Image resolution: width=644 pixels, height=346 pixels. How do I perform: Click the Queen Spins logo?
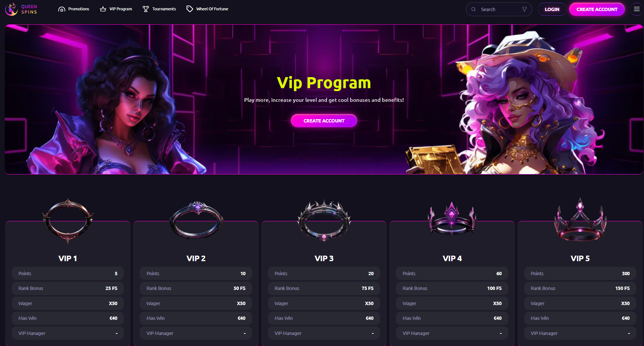21,9
